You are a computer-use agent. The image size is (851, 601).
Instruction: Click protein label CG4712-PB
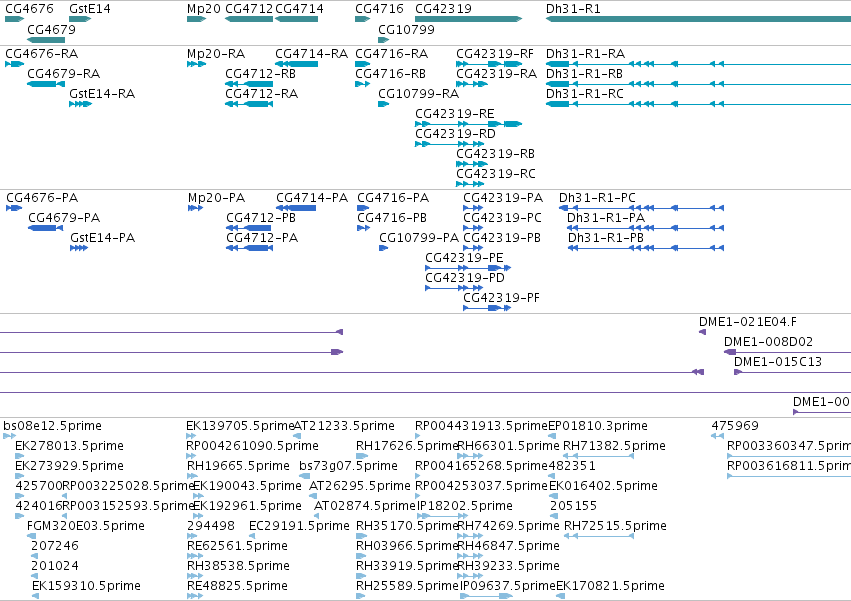coord(261,218)
